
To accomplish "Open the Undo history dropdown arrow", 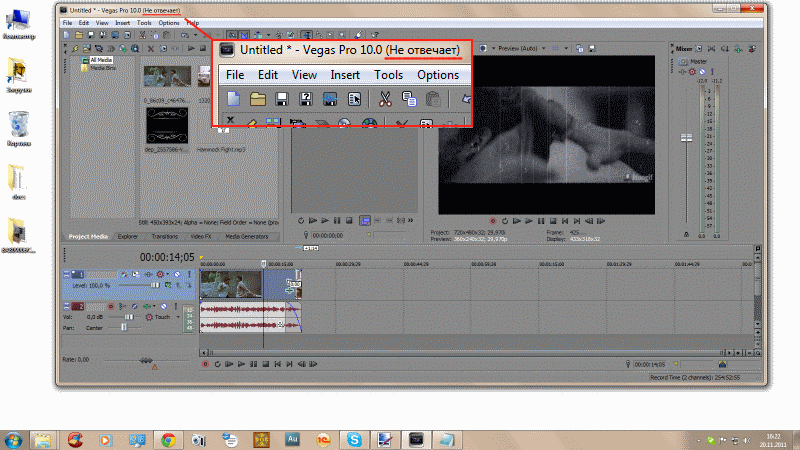I will [195, 35].
